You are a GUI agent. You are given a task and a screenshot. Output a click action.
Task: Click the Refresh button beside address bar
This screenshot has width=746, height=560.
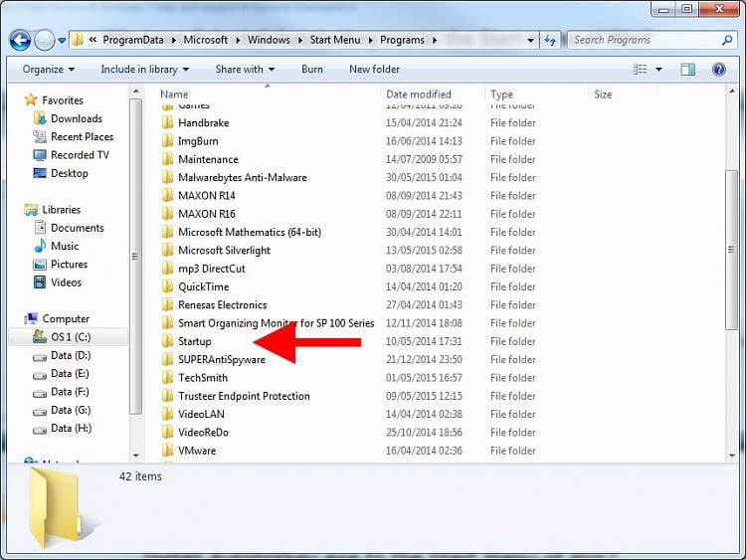[550, 41]
